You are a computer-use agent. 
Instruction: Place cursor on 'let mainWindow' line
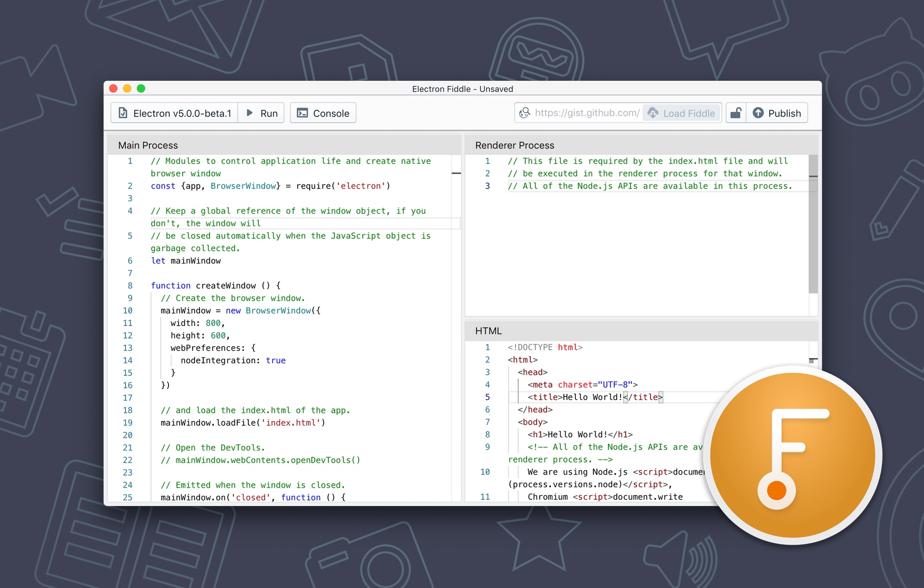pos(186,261)
